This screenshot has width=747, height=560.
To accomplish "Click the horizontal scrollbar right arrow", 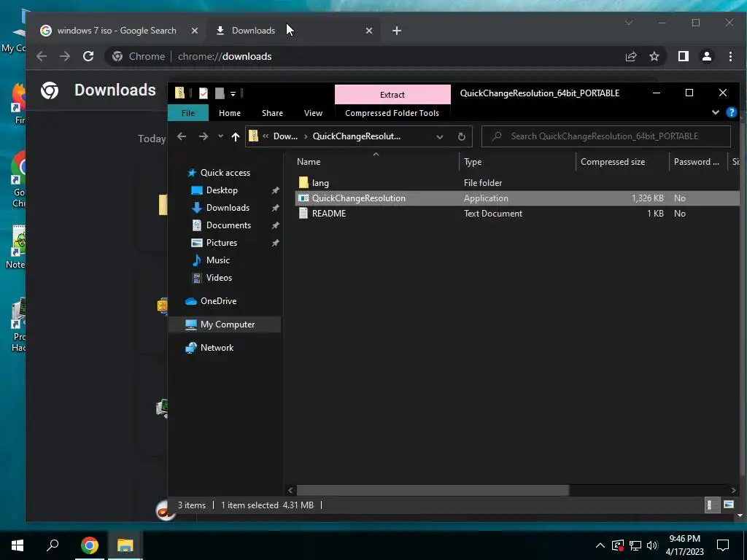I will tap(733, 490).
